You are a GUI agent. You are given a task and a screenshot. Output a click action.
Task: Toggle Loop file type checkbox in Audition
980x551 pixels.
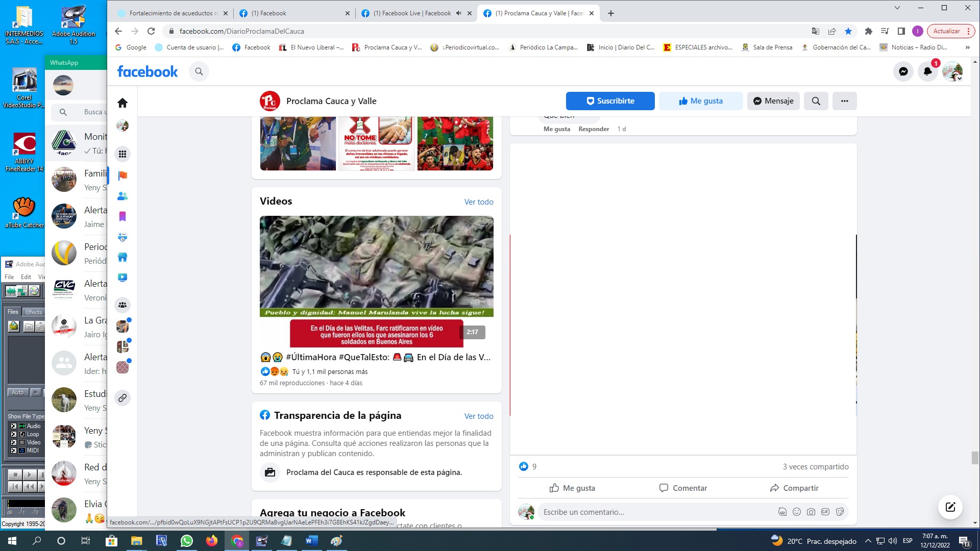click(x=14, y=434)
